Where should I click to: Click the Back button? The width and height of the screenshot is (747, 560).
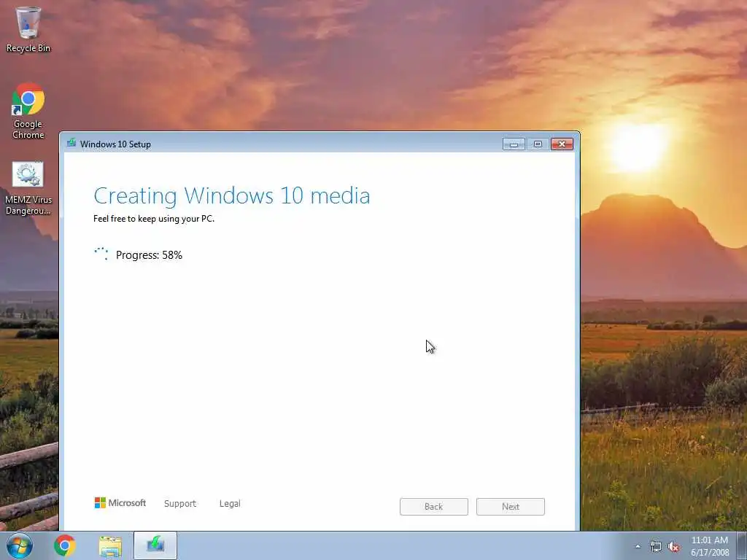click(x=434, y=507)
